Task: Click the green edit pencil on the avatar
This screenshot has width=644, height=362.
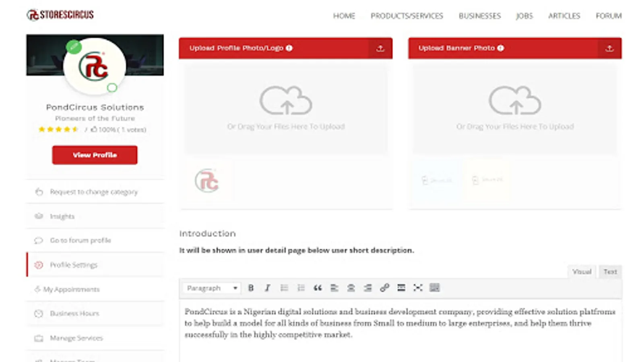Action: pyautogui.click(x=74, y=47)
